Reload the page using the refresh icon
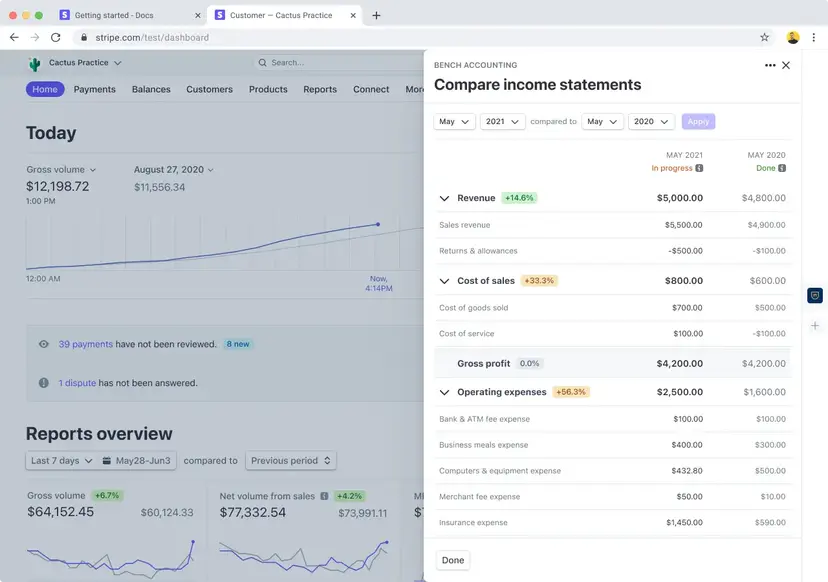Viewport: 828px width, 582px height. [56, 37]
